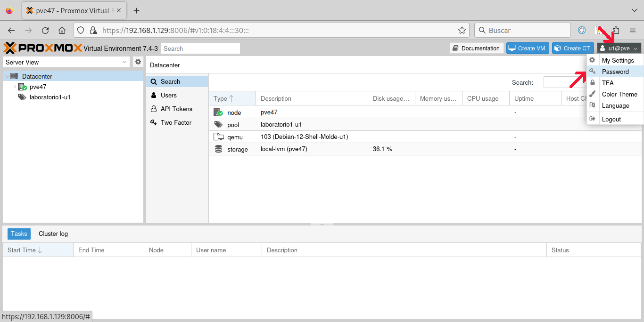
Task: Open the u1@pve user menu
Action: pos(619,48)
